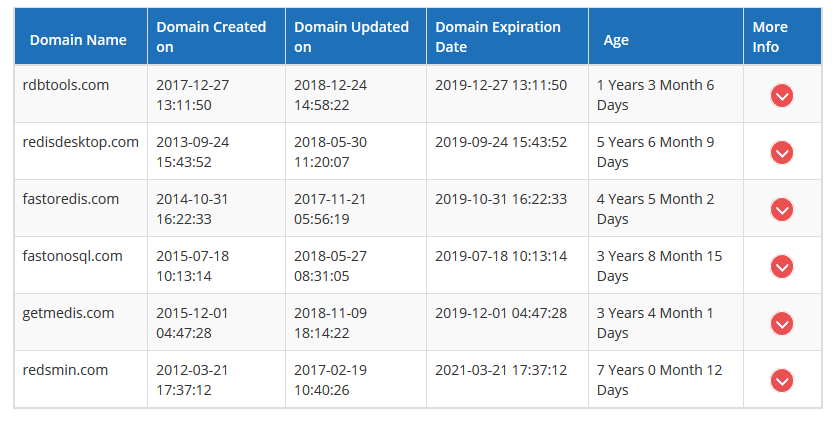838x439 pixels.
Task: Expand more info for fastoredis.com
Action: [x=782, y=210]
